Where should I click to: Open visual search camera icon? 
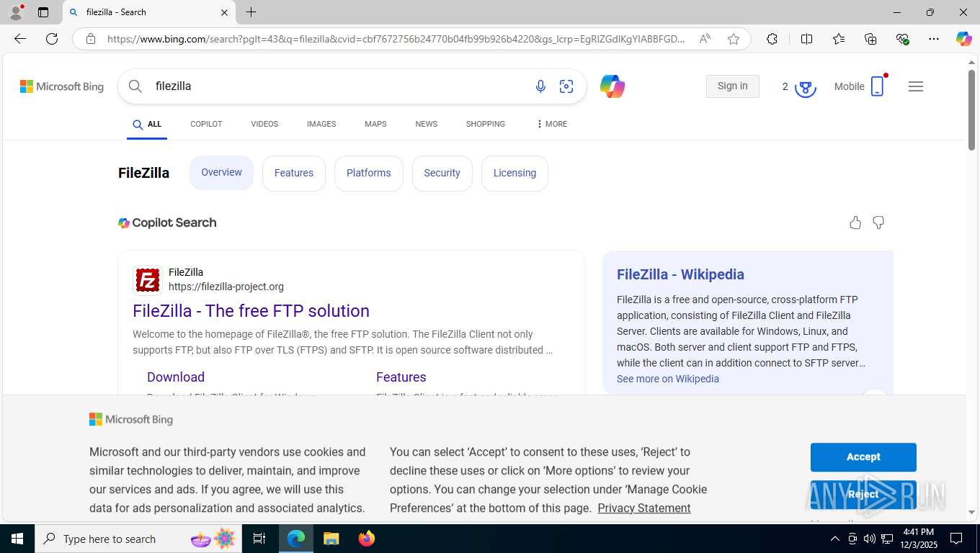[x=566, y=86]
